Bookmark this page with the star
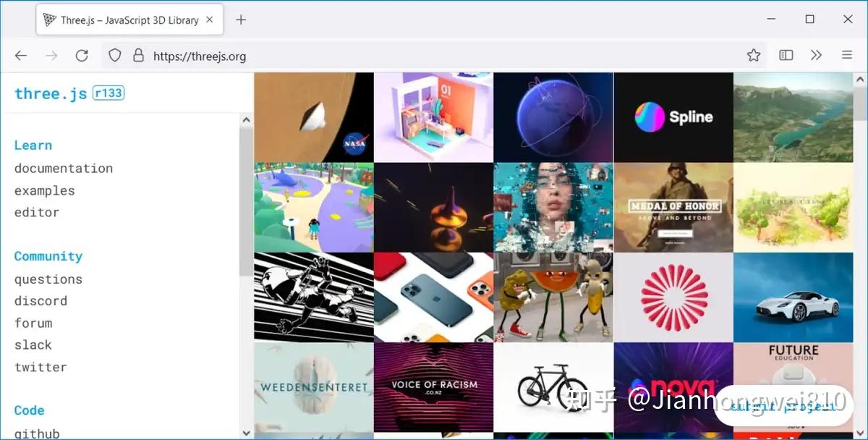Screen dimensions: 868x440 (x=754, y=56)
